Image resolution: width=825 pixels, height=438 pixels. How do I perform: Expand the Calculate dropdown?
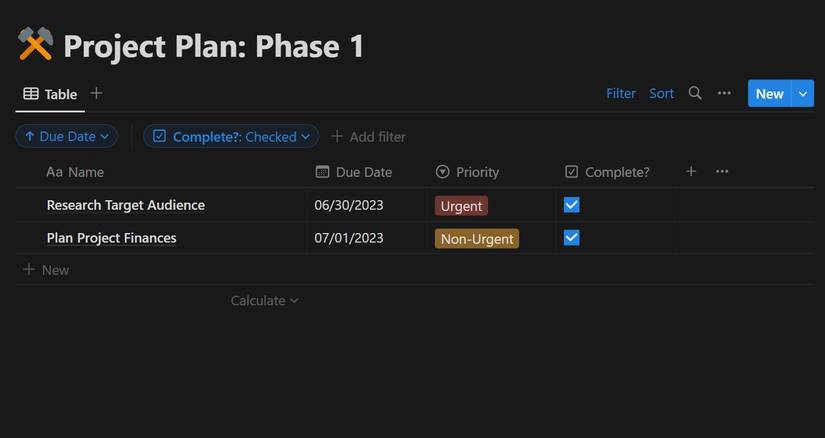tap(264, 300)
